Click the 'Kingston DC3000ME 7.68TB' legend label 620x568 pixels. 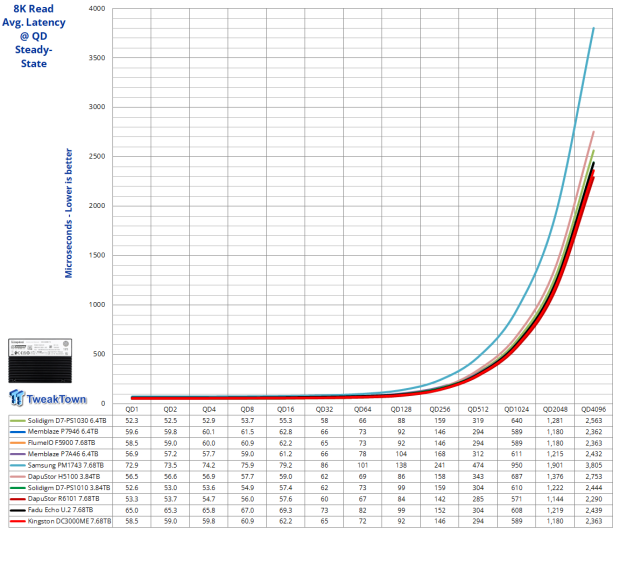[x=69, y=521]
